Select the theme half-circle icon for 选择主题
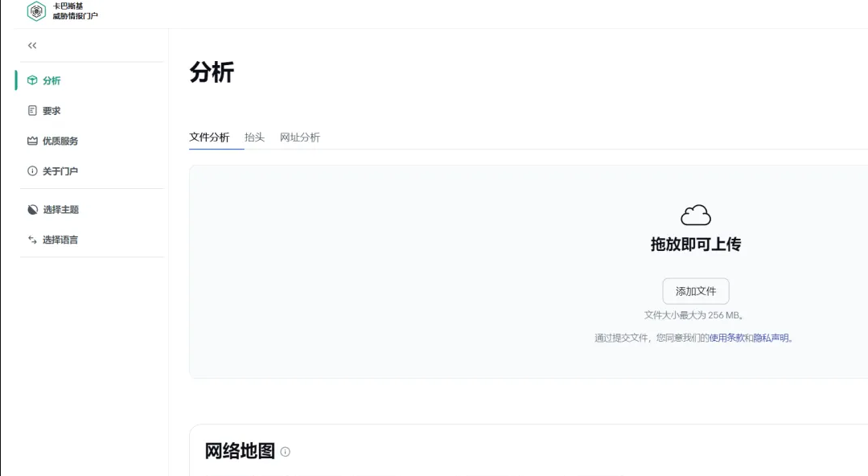This screenshot has height=476, width=868. (31, 209)
